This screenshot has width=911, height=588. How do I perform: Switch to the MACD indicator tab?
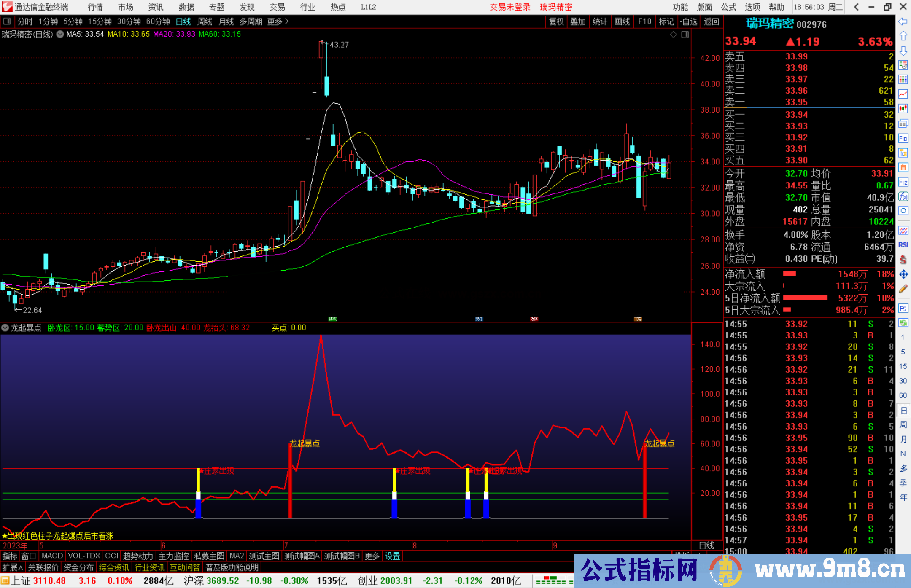52,556
